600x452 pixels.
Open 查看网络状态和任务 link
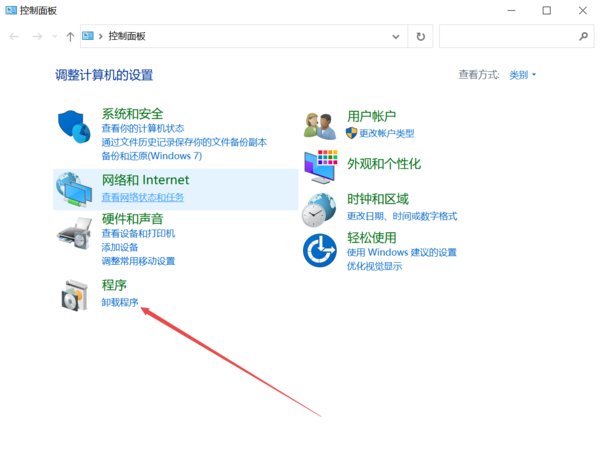click(142, 197)
